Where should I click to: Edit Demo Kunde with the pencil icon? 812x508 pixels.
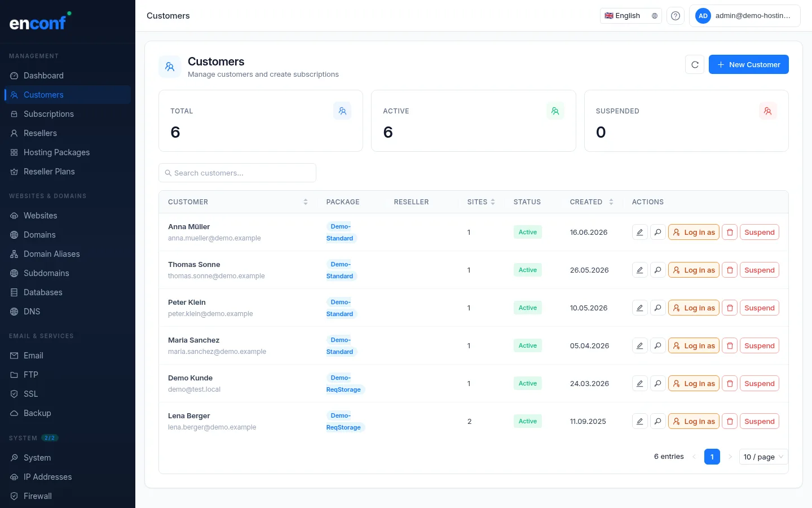639,383
